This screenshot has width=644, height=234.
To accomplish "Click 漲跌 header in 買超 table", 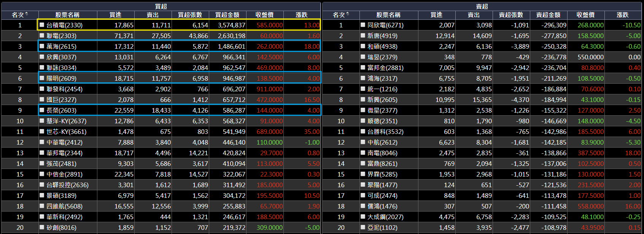I will click(302, 15).
